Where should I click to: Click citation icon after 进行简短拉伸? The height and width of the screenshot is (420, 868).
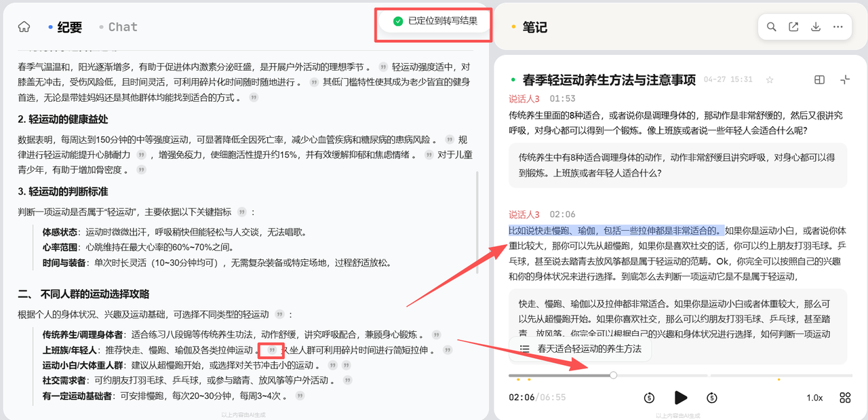click(x=448, y=350)
